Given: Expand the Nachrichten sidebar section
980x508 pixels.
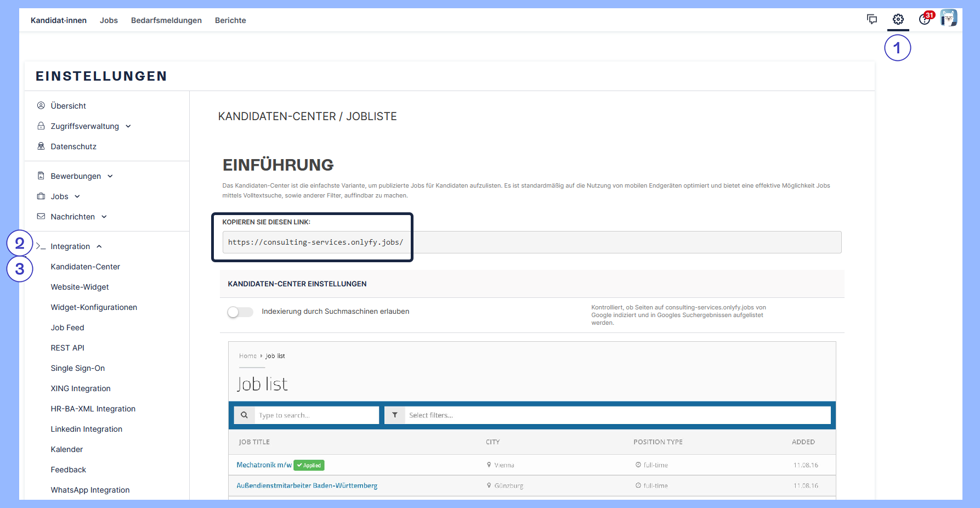Looking at the screenshot, I should [x=73, y=217].
